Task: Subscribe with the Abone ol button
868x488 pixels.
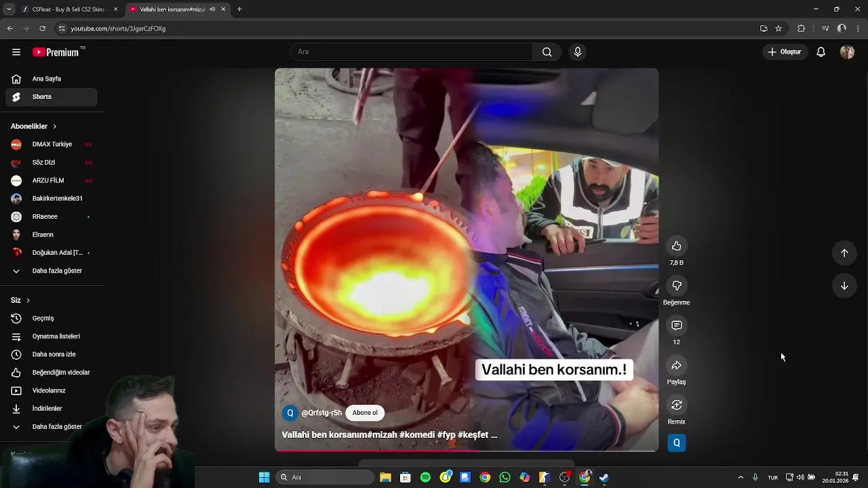Action: click(x=365, y=413)
